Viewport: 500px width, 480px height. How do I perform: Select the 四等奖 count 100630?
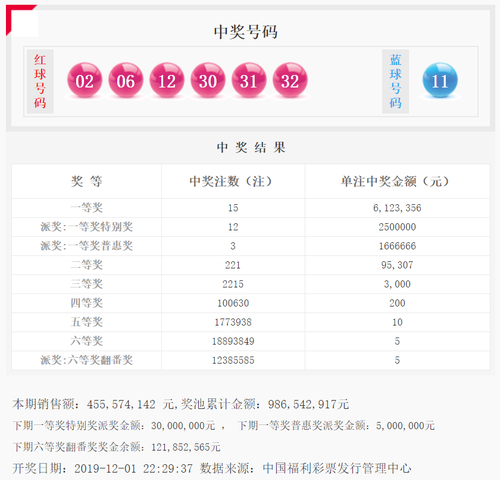point(233,303)
